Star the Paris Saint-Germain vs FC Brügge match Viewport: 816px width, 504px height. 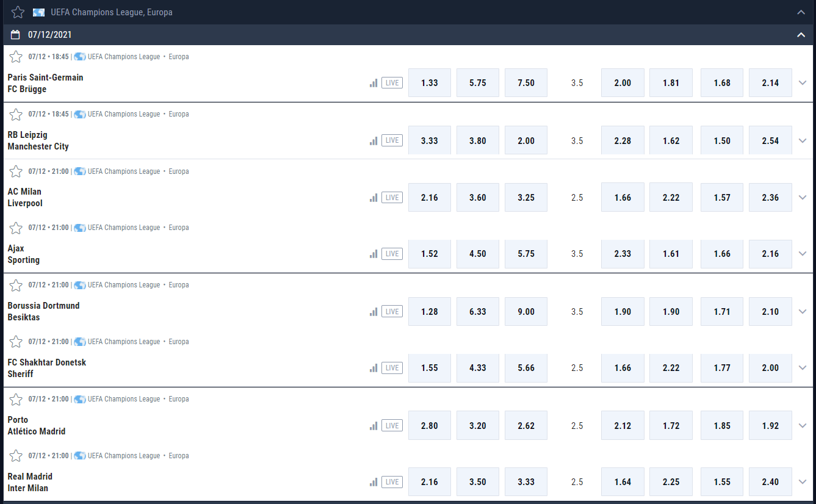pyautogui.click(x=16, y=57)
